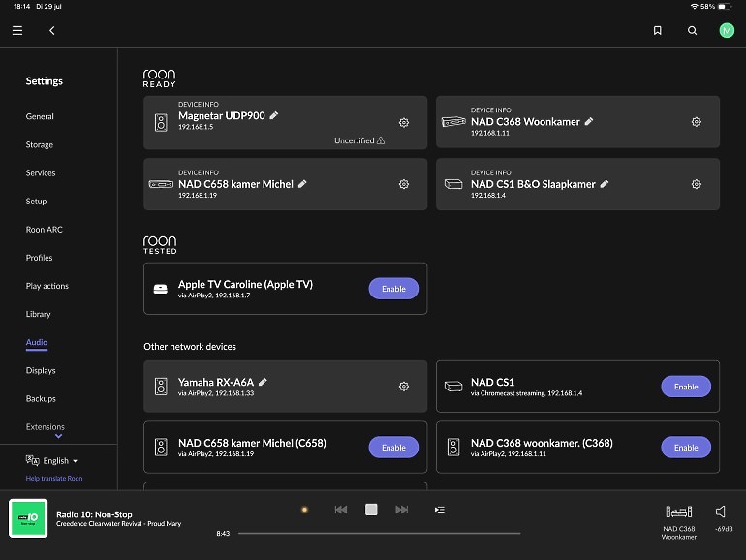Open settings gear for Magnetar UDP900
Viewport: 746px width, 560px height.
(x=404, y=123)
